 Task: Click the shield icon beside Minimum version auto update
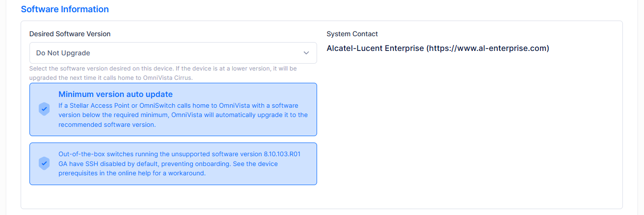pos(44,109)
